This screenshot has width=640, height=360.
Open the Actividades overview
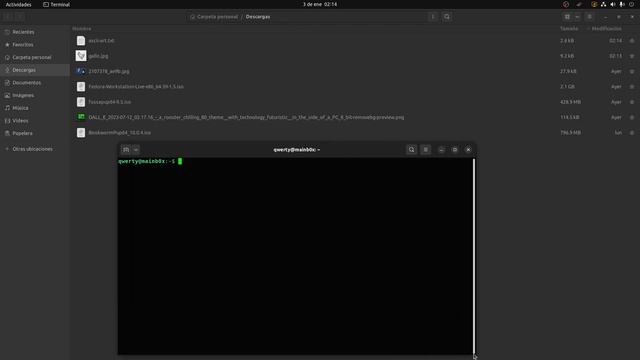[18, 4]
